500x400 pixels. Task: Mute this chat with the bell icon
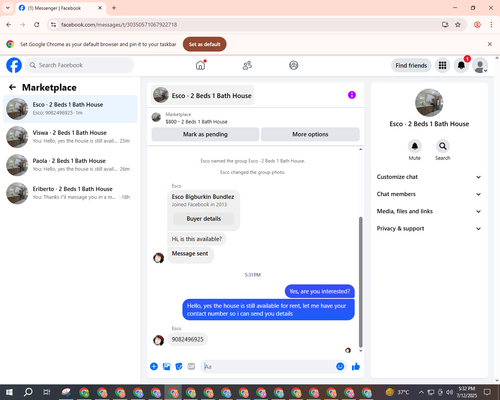point(415,146)
